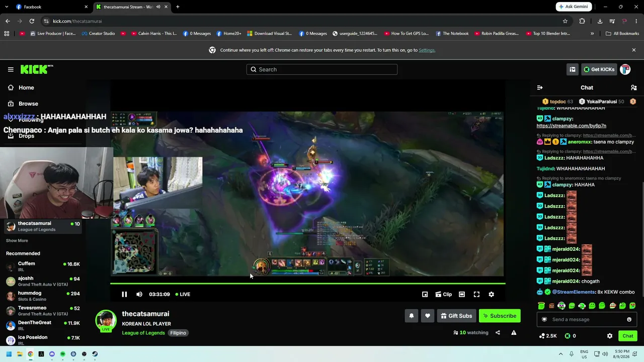Open Chrome extensions puzzle icon
The height and width of the screenshot is (362, 644).
point(582,21)
